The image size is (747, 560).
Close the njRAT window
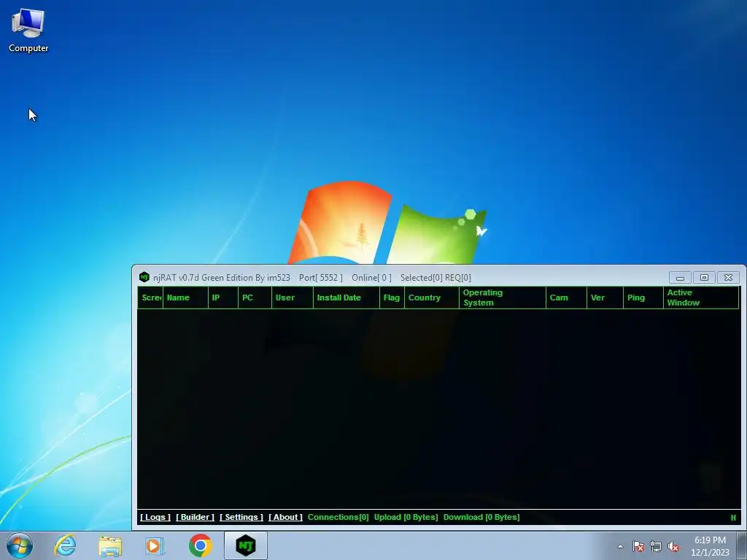(728, 278)
